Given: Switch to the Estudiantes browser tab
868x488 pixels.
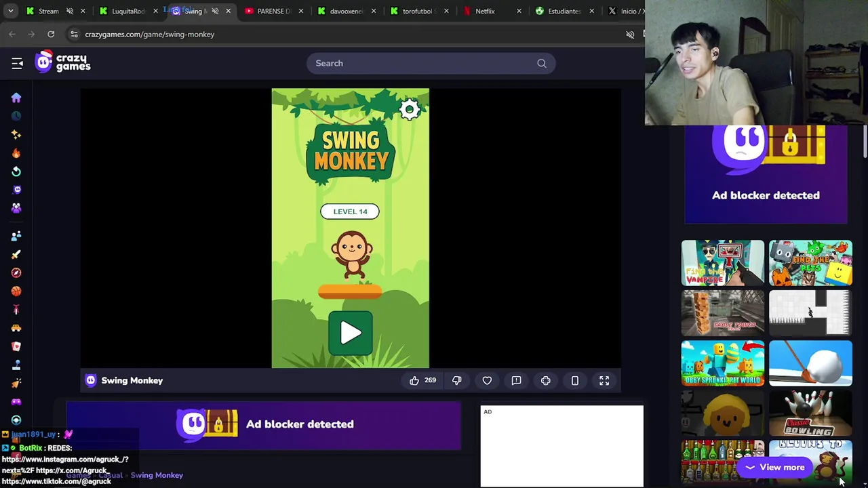Looking at the screenshot, I should [x=564, y=11].
